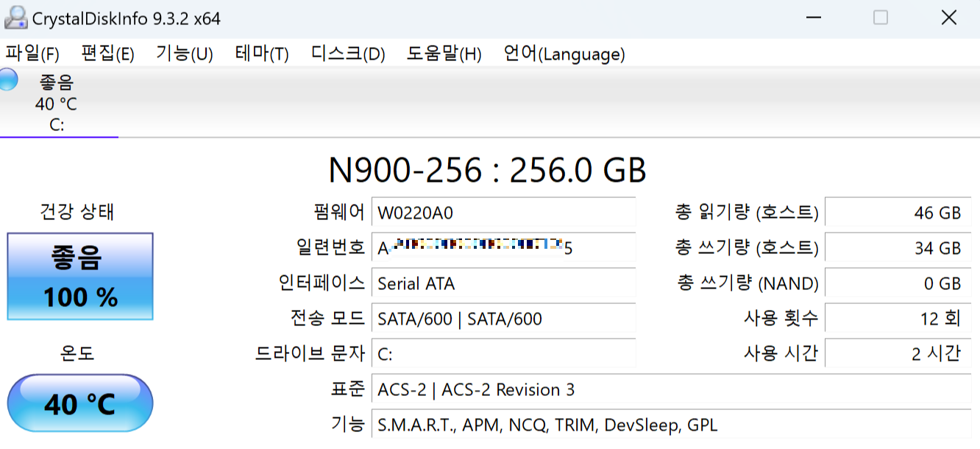
Task: Click the power on count value 12 회
Action: click(x=898, y=319)
